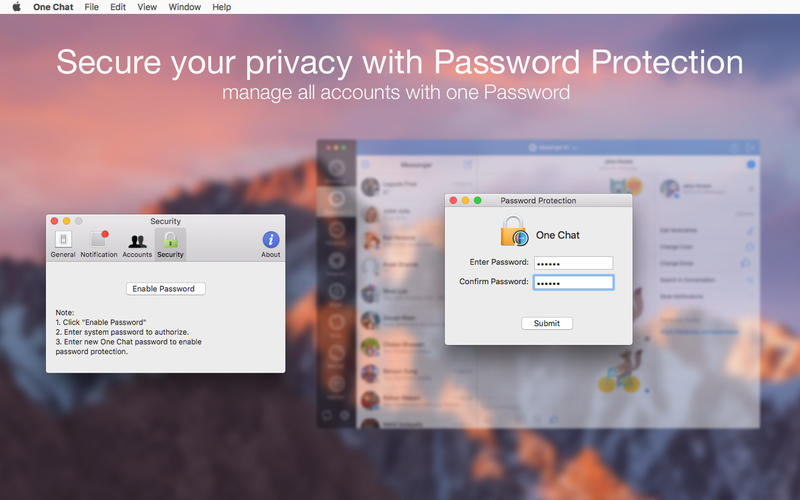This screenshot has height=500, width=800.
Task: Click the blurred Messenger compose icon
Action: click(x=467, y=164)
